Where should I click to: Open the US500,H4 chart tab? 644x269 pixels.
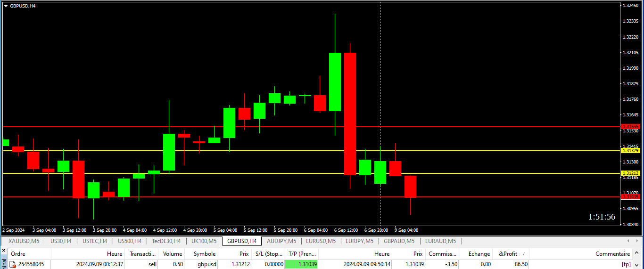[130, 241]
